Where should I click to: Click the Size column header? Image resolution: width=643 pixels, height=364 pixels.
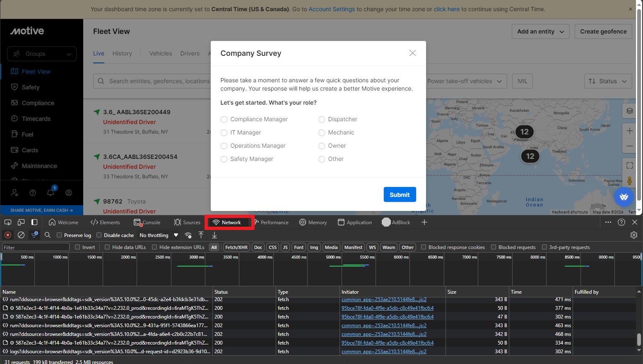pyautogui.click(x=477, y=292)
